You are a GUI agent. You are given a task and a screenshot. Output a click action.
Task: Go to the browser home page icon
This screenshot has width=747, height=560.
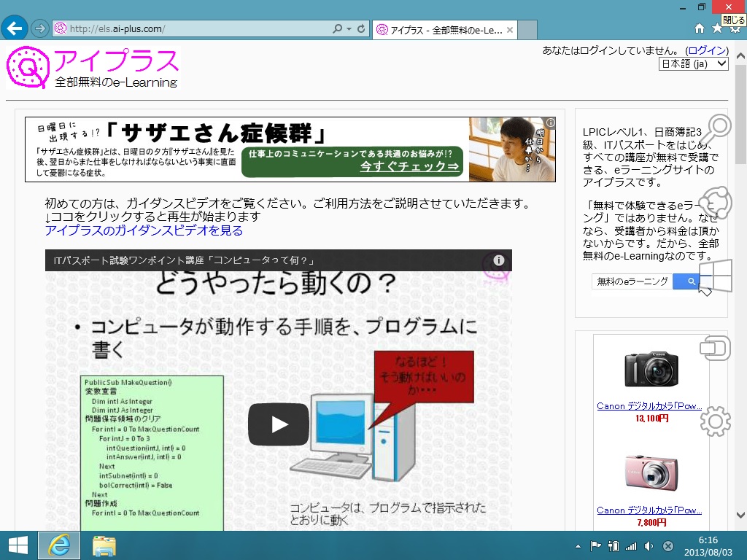tap(699, 28)
